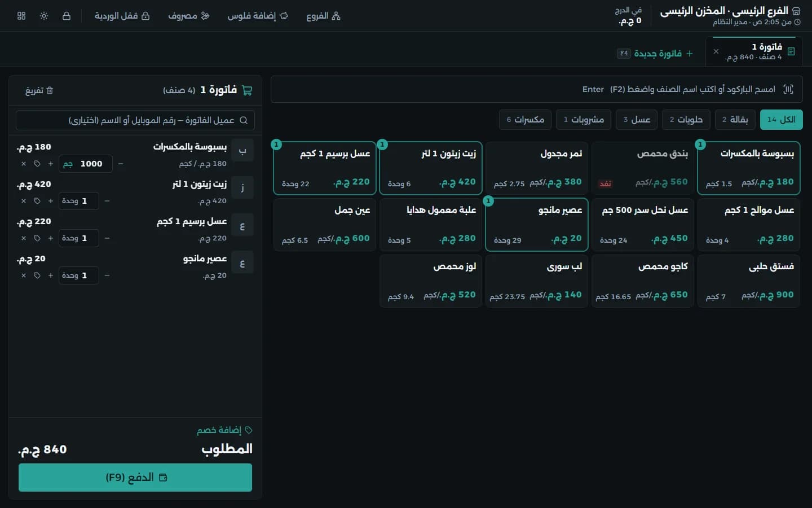Add لوز محمص product card
This screenshot has height=508, width=812.
click(x=431, y=281)
